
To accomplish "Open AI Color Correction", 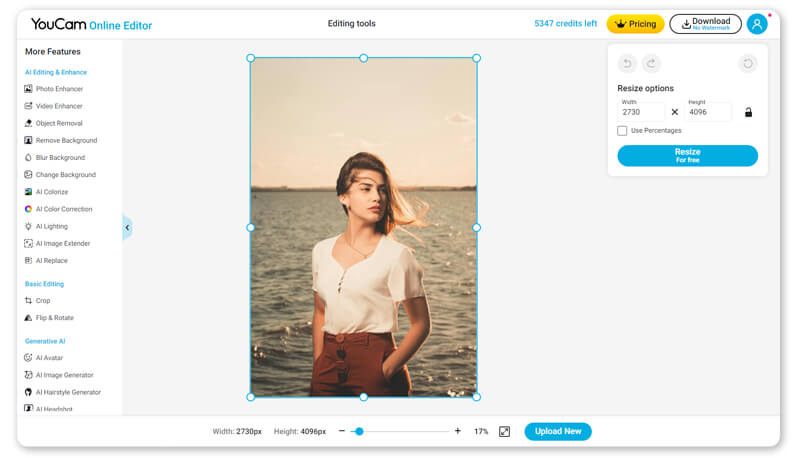I will point(58,209).
